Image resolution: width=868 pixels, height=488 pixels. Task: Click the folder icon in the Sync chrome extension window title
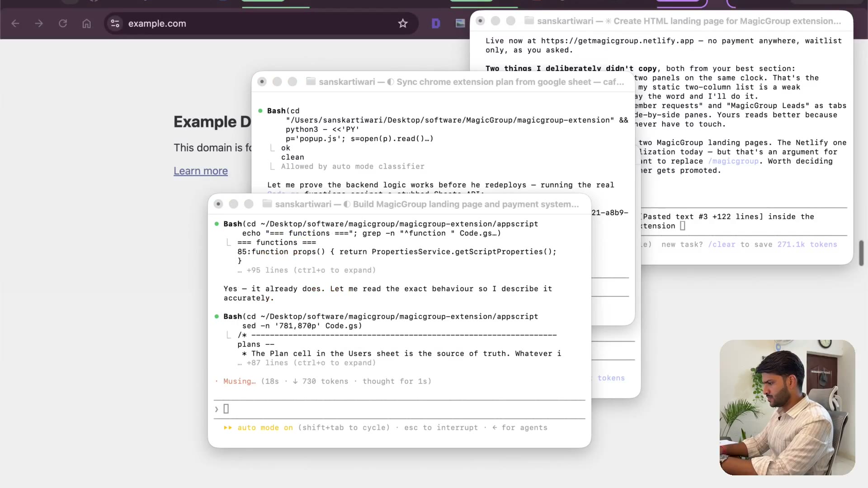311,81
